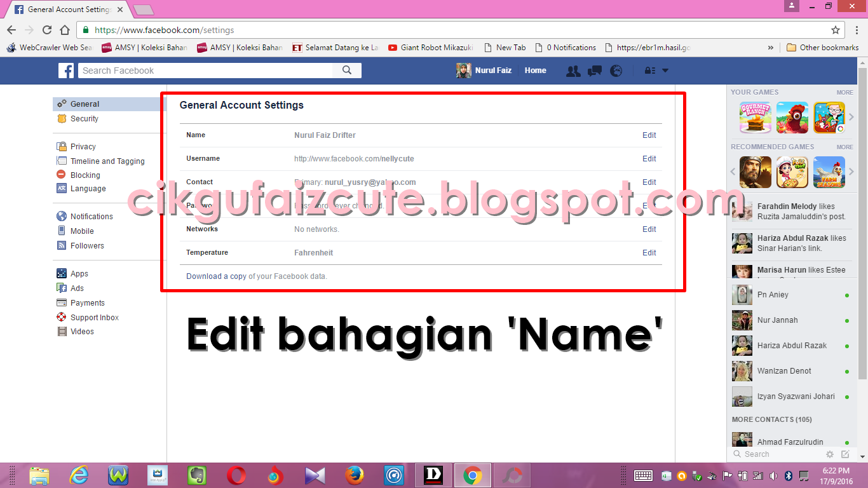Edit the Temperature row
Image resolution: width=868 pixels, height=488 pixels.
click(x=649, y=253)
